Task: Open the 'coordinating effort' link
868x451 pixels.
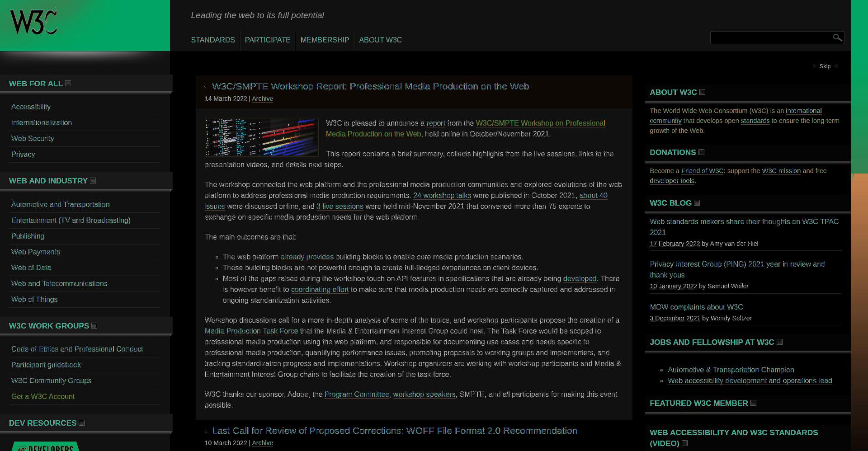Action: 320,289
